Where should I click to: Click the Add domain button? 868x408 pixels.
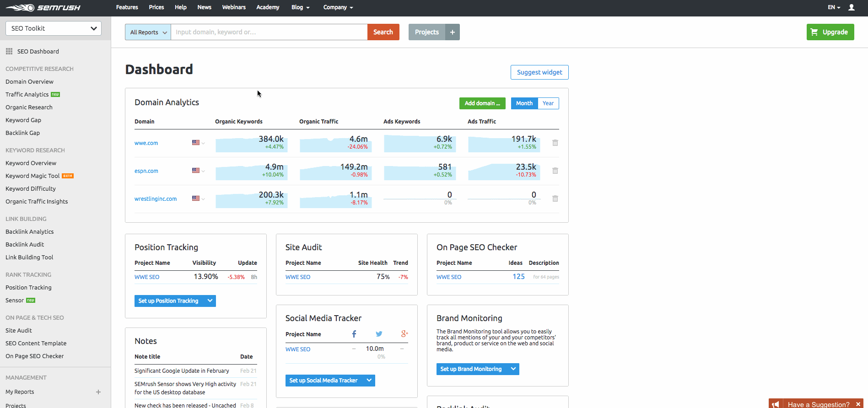click(x=482, y=103)
